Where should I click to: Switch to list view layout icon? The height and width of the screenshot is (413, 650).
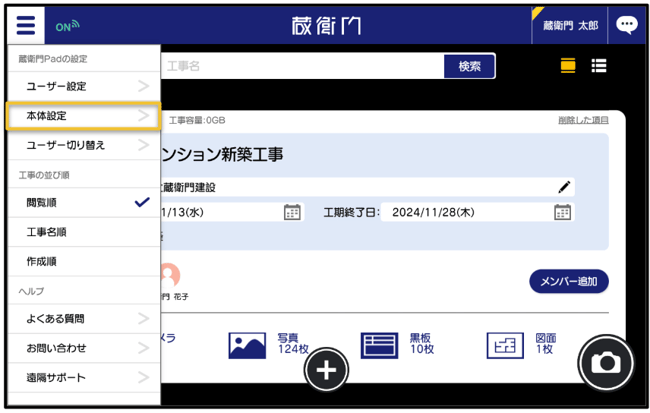[x=599, y=66]
